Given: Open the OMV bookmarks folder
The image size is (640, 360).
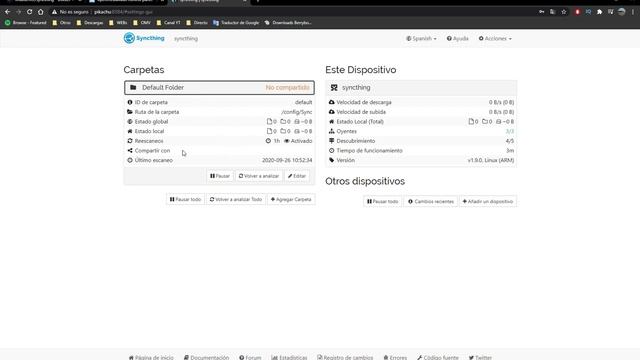Looking at the screenshot, I should 142,23.
